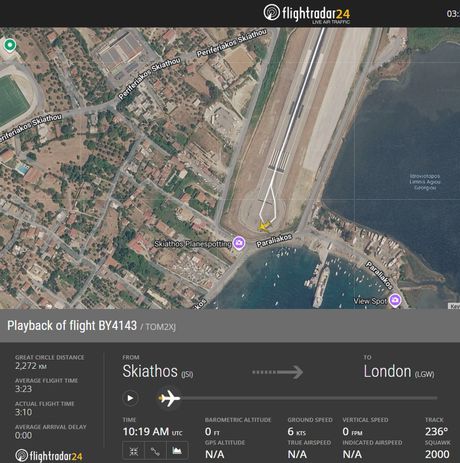Click the Flightradar24 logo in the info panel

pos(49,456)
